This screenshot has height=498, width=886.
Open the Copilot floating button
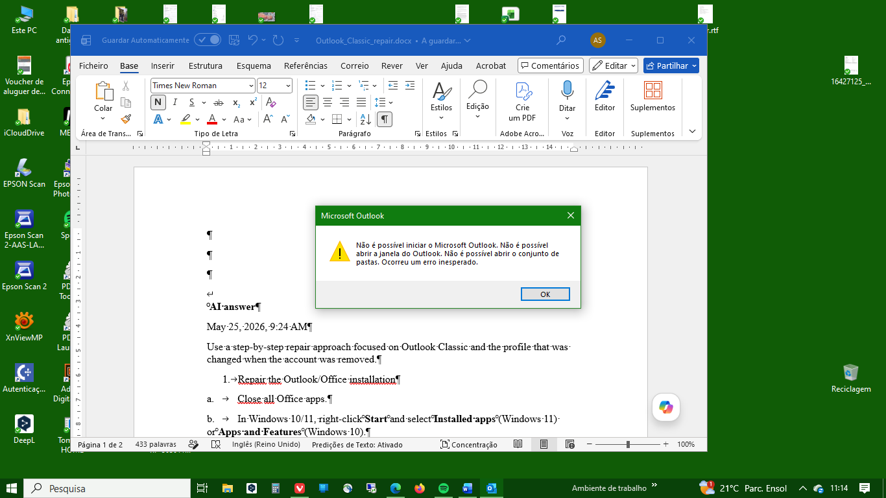click(x=666, y=407)
